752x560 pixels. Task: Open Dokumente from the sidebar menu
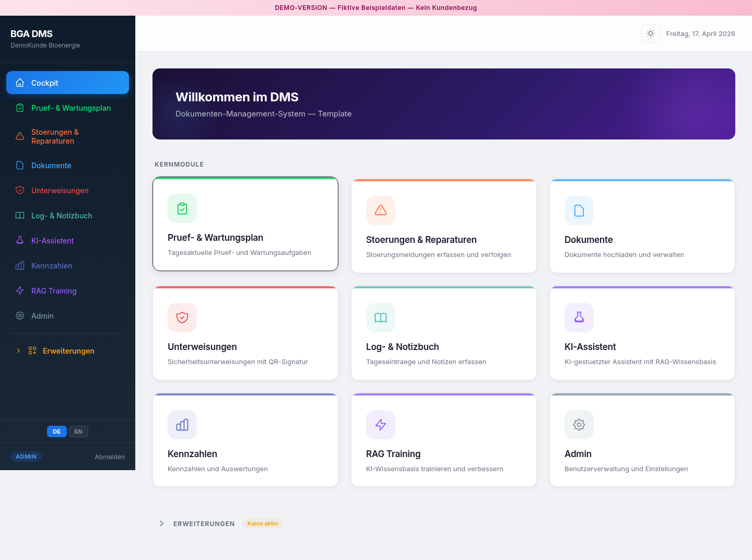tap(51, 166)
